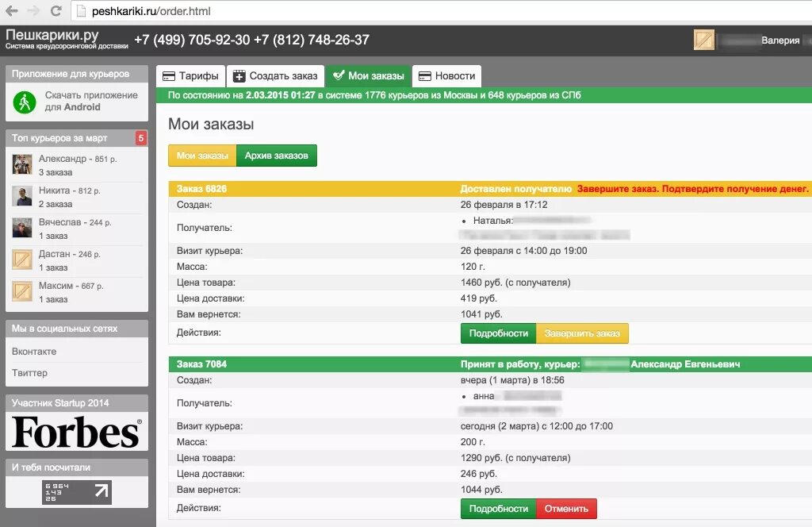Open Архив заказов
Image resolution: width=812 pixels, height=527 pixels.
click(277, 156)
